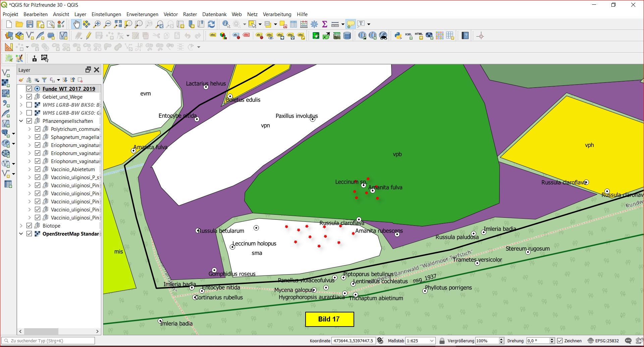Click the Save Project floppy icon

coord(30,24)
